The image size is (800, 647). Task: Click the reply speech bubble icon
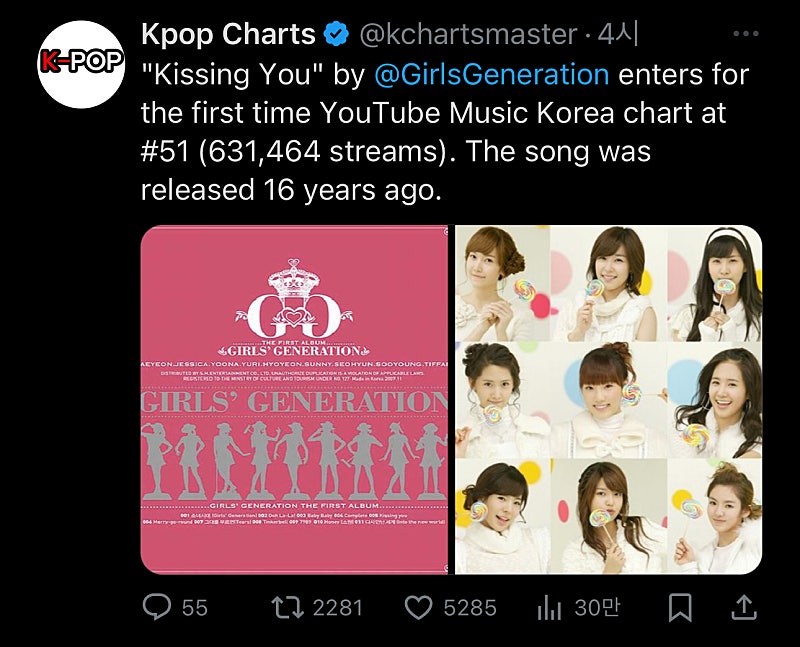point(158,607)
